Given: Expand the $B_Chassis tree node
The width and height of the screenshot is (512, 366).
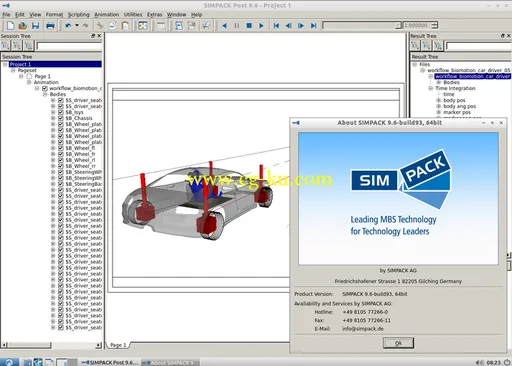Looking at the screenshot, I should pos(53,118).
